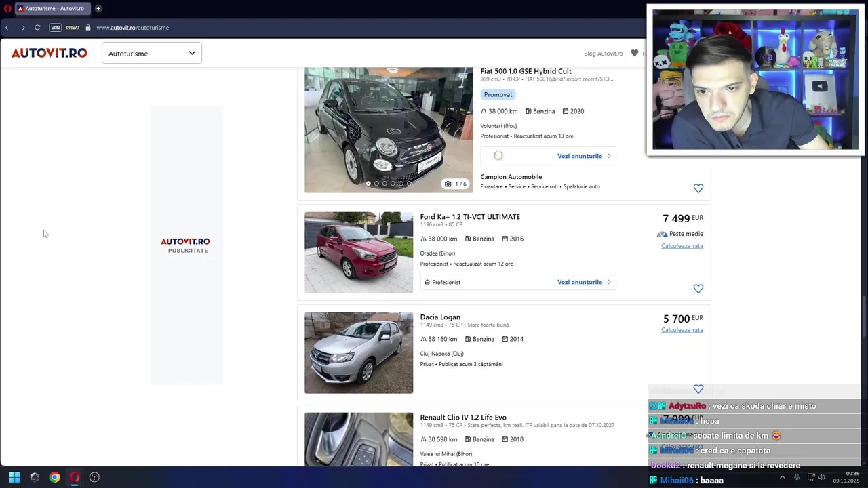Click the Autovit Publicitate ad banner
Image resolution: width=868 pixels, height=488 pixels.
(186, 245)
